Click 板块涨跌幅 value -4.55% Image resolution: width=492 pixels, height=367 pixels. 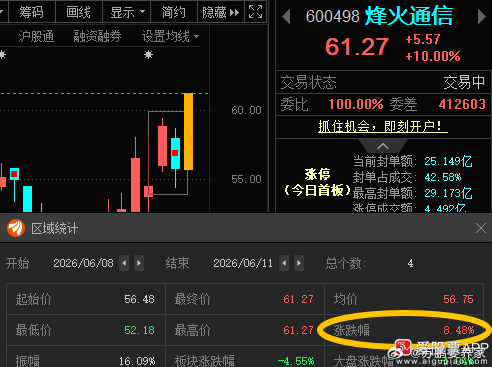296,361
